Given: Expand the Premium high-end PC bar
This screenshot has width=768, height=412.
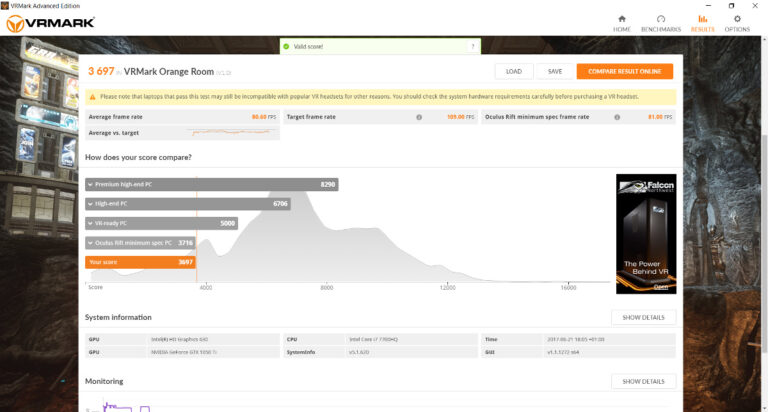Looking at the screenshot, I should [212, 184].
